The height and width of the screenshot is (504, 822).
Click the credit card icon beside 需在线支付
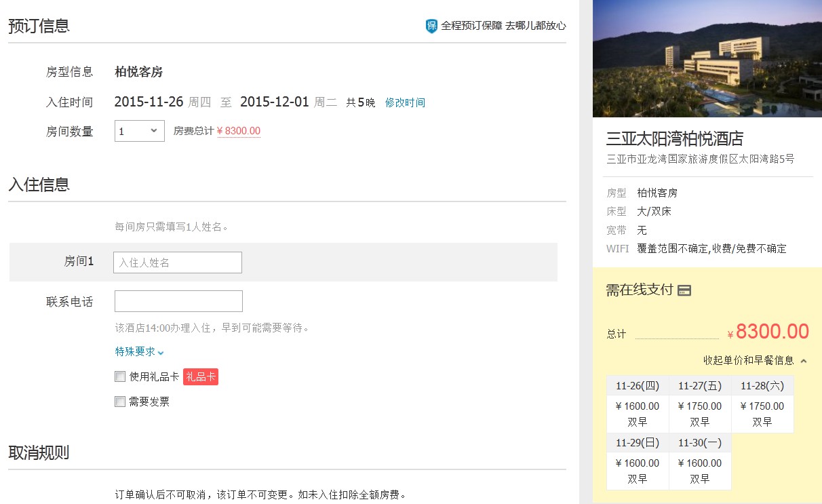[x=684, y=290]
